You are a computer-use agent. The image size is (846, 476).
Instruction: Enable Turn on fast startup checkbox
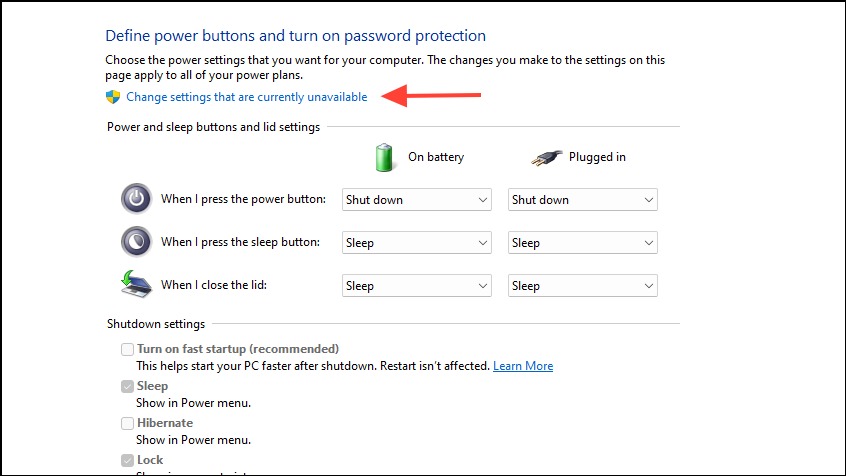pos(127,349)
